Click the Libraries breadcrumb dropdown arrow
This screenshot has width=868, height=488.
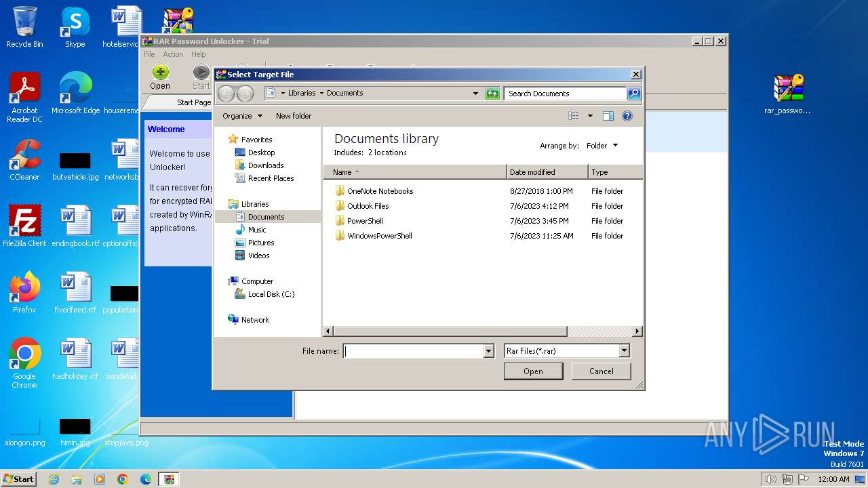pyautogui.click(x=321, y=94)
